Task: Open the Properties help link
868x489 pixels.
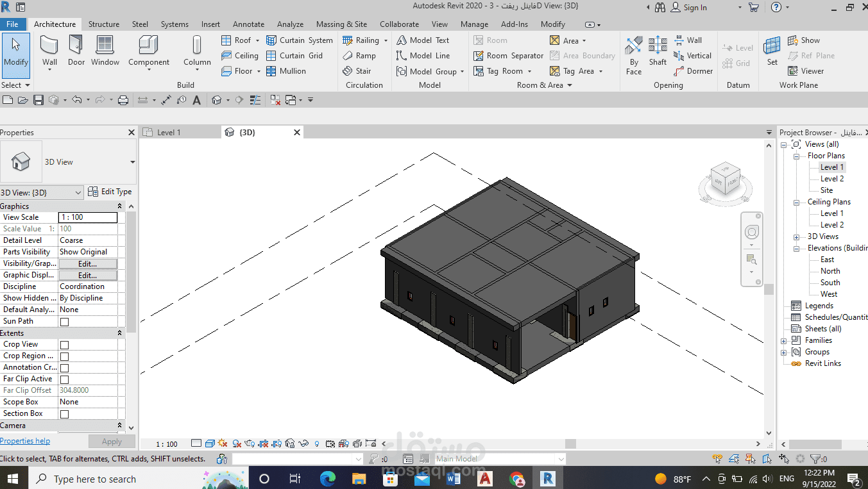Action: [25, 441]
